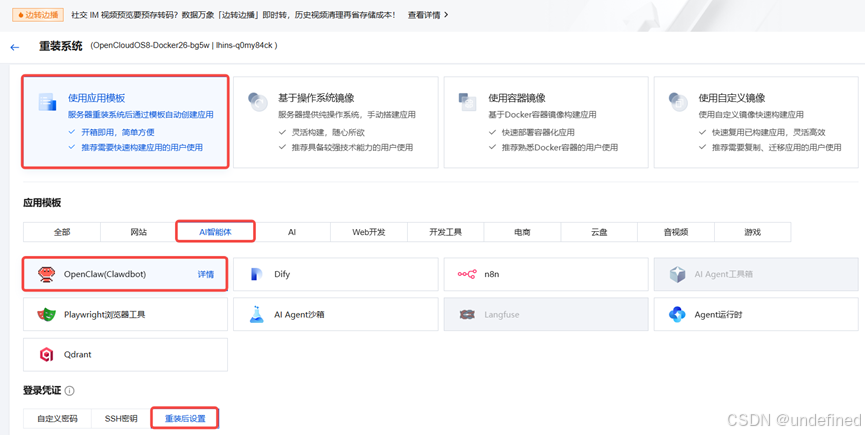Image resolution: width=865 pixels, height=435 pixels.
Task: Open the 网站 template tab
Action: [x=138, y=232]
